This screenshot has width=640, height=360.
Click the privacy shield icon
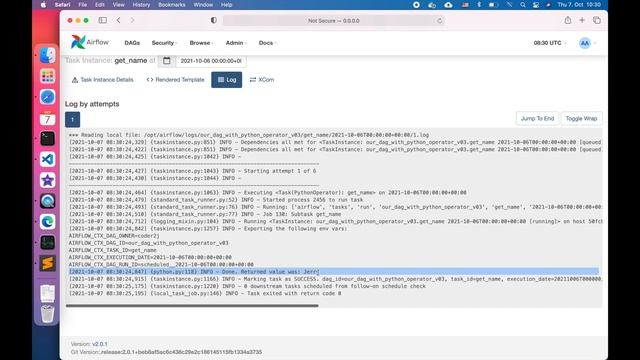(213, 20)
